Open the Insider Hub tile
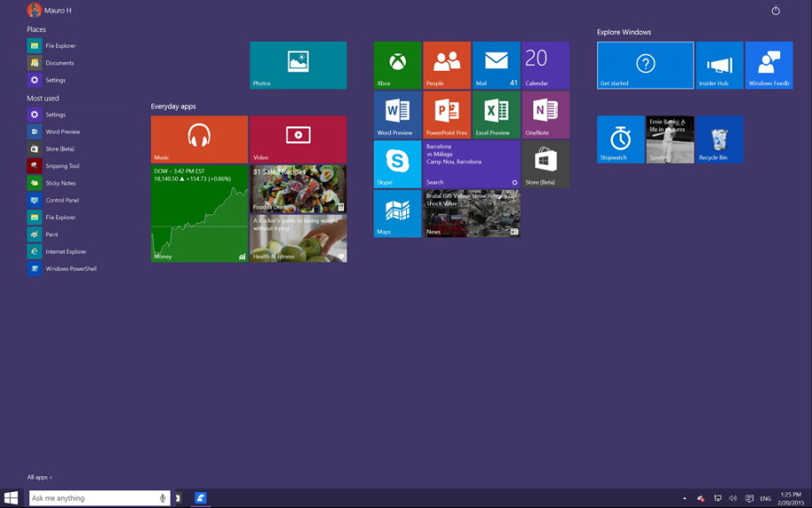This screenshot has height=508, width=812. tap(719, 65)
